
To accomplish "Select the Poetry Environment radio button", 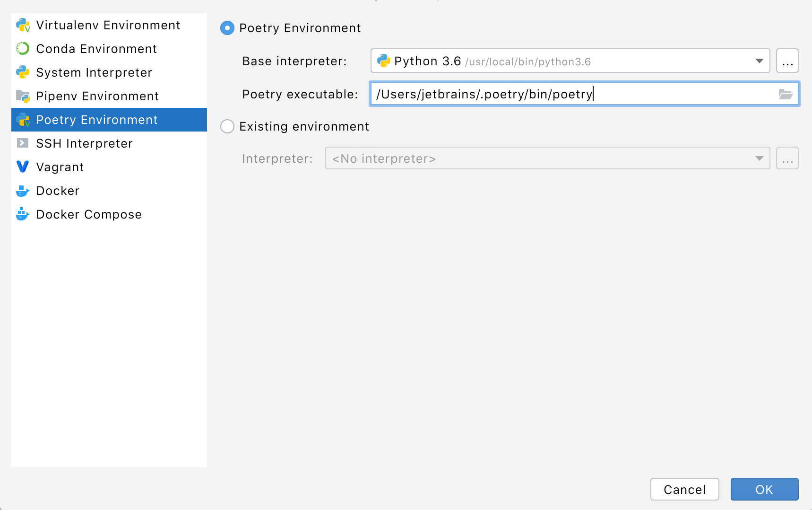I will 227,28.
